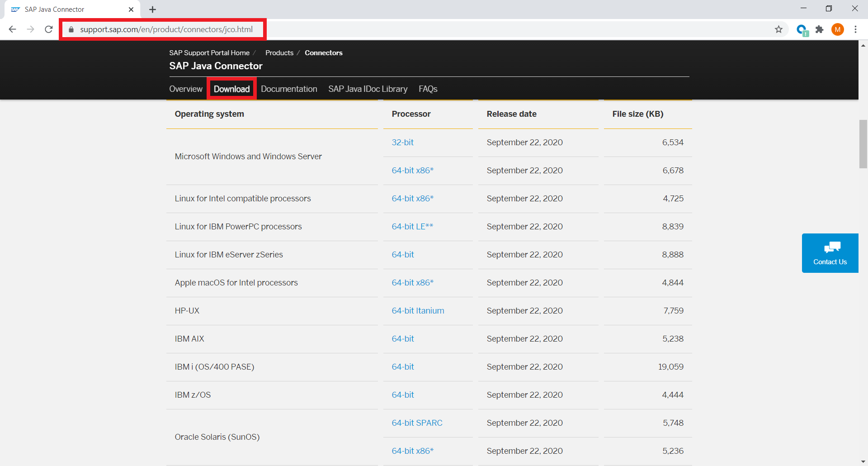Open the Extensions puzzle icon
The height and width of the screenshot is (466, 868).
pos(819,29)
